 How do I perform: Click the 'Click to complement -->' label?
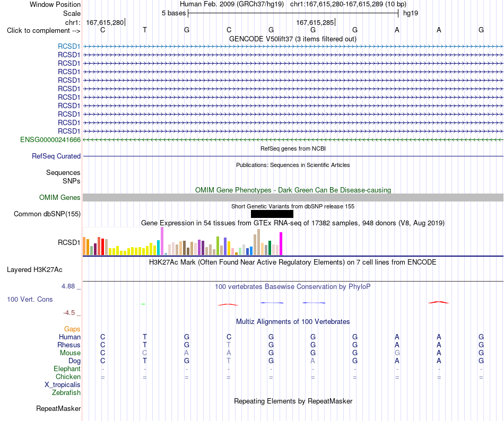click(44, 31)
